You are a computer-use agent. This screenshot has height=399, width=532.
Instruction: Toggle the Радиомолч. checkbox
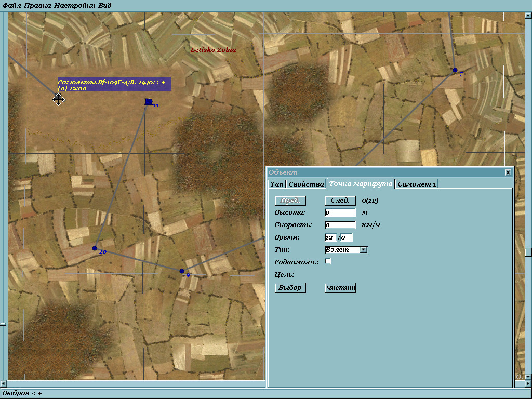point(328,262)
